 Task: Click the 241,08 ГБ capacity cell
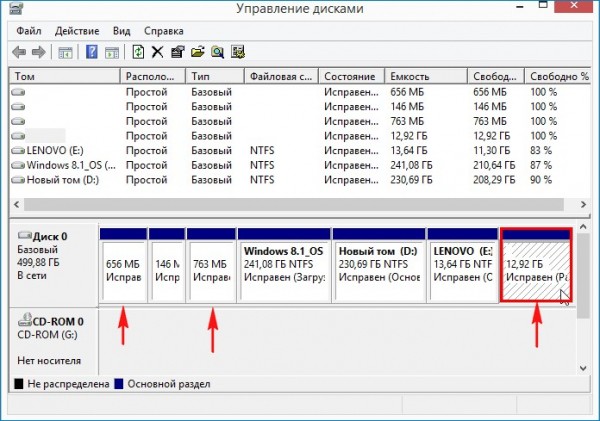pyautogui.click(x=411, y=165)
